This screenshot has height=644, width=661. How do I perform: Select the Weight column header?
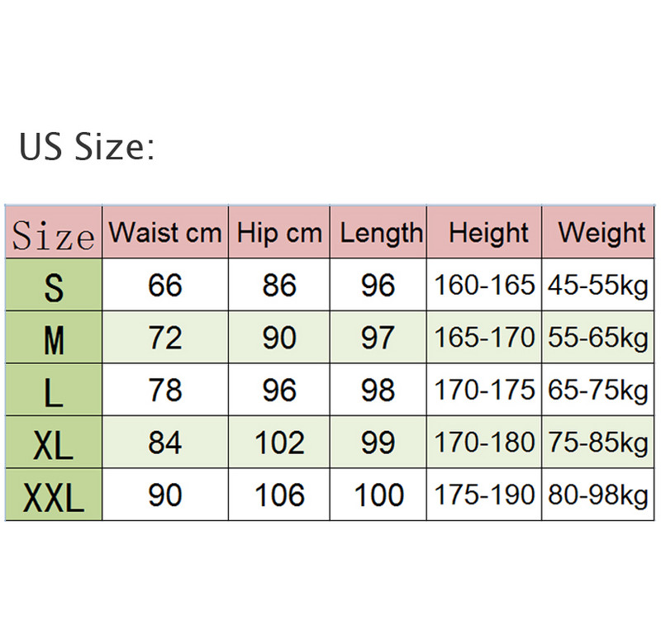click(x=602, y=233)
